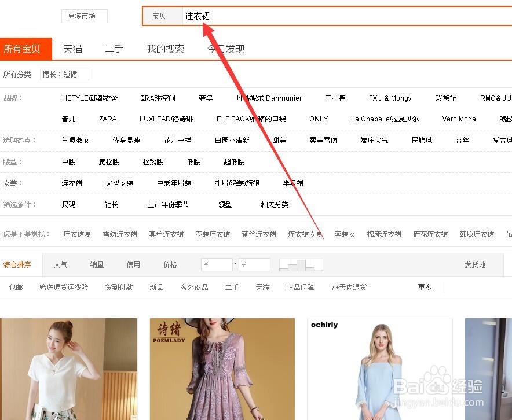Open the 我的搜索 tab
The height and width of the screenshot is (420, 512).
click(166, 49)
